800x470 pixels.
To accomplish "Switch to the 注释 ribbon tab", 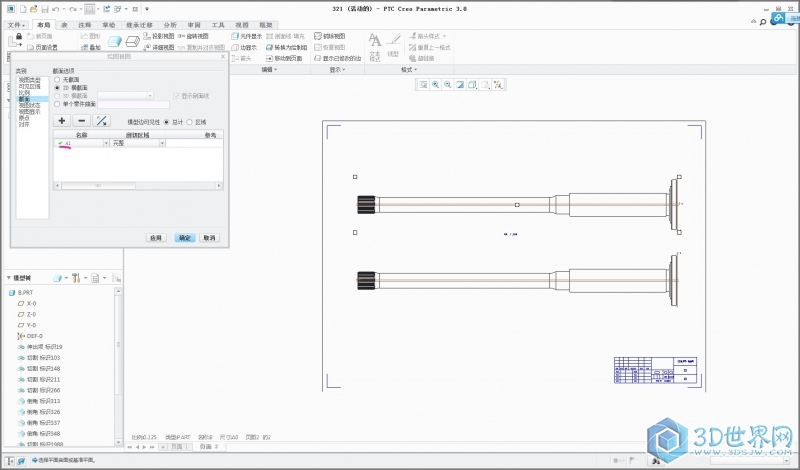I will (85, 25).
